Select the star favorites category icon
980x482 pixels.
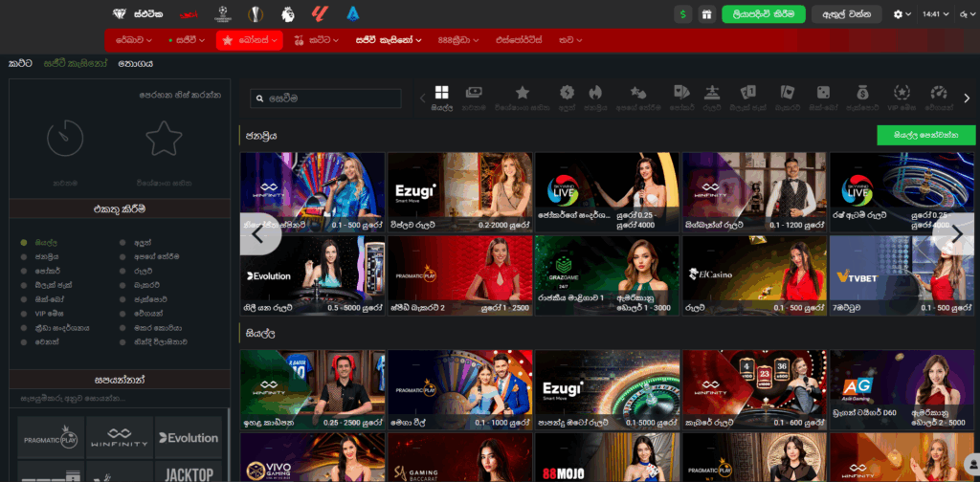click(523, 93)
